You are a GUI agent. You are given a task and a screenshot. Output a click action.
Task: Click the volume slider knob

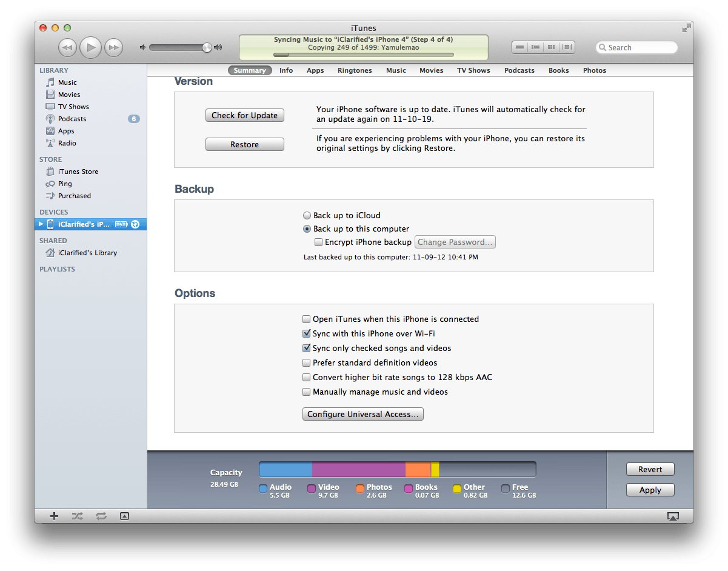tap(207, 47)
